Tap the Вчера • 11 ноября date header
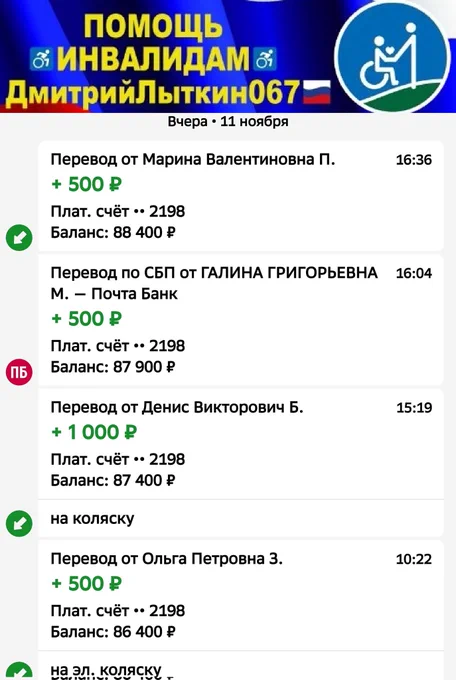 point(228,121)
